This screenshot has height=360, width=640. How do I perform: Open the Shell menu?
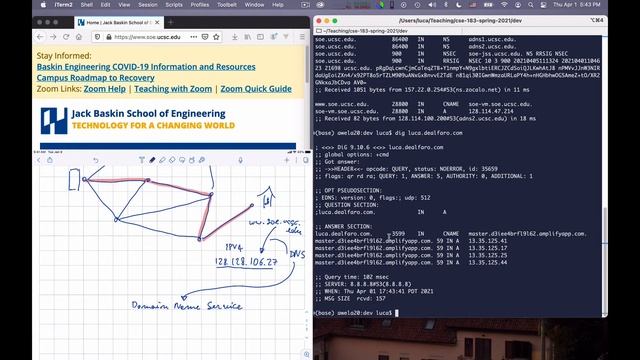tap(87, 5)
